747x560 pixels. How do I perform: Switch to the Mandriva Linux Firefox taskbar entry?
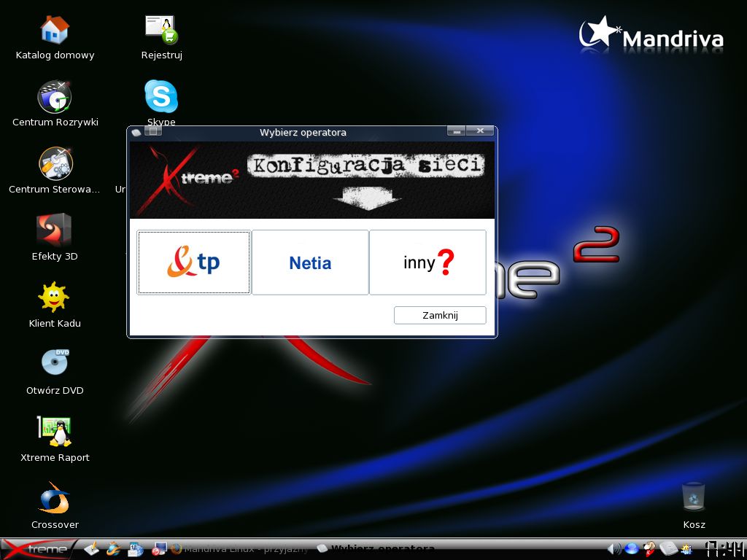(x=239, y=549)
